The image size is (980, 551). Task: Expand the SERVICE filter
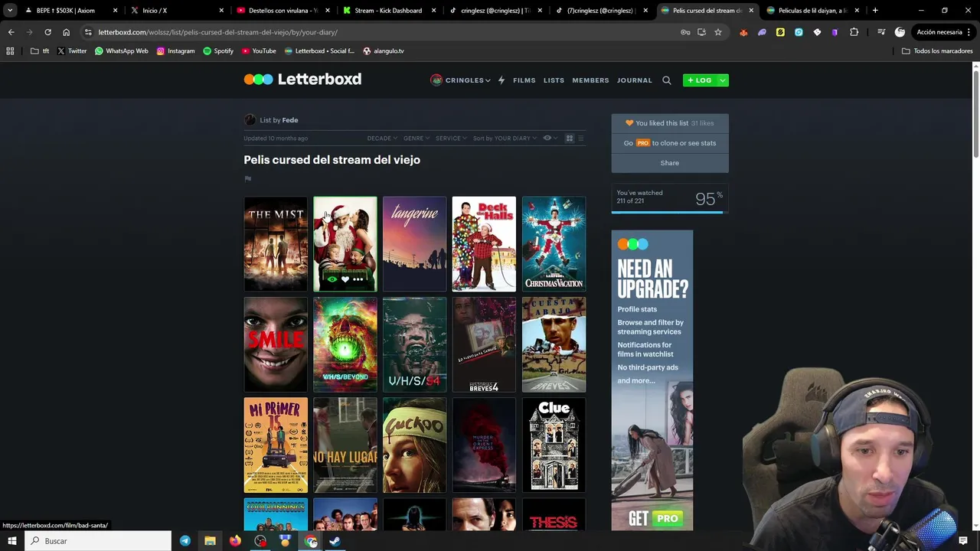coord(451,139)
